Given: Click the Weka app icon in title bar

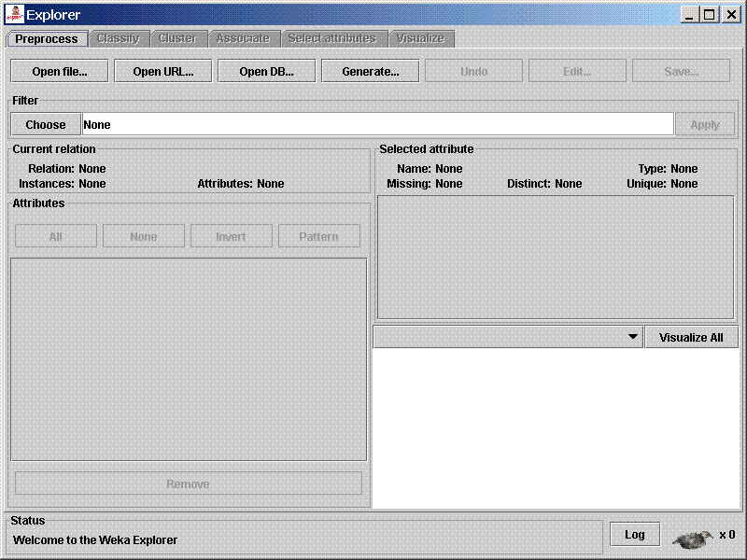Looking at the screenshot, I should [14, 14].
